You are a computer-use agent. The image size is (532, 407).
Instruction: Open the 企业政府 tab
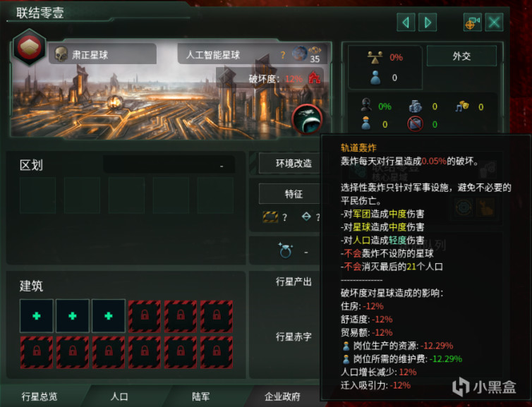click(x=282, y=396)
